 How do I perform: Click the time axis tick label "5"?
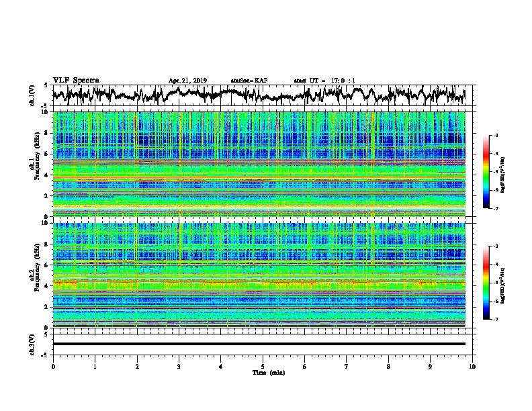(263, 367)
